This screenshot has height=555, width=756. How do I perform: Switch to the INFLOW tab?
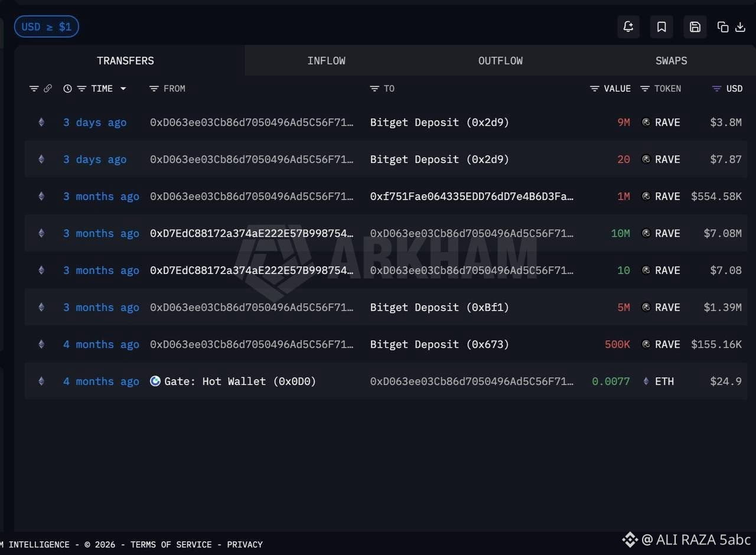(x=327, y=61)
